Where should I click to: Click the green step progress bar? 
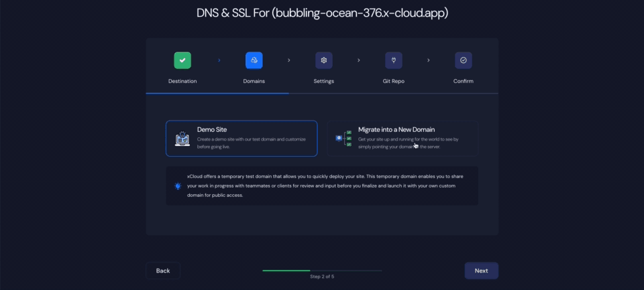pos(286,271)
